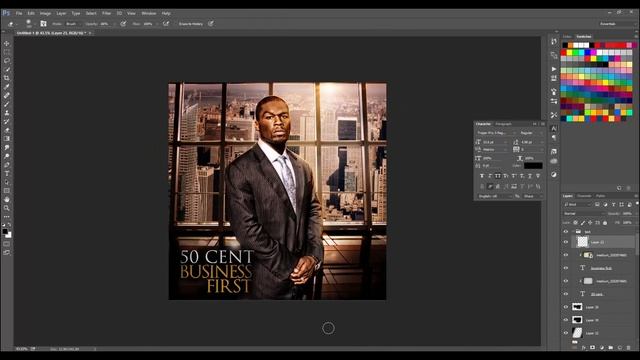Viewport: 640px width, 360px height.
Task: Hide the text group layer
Action: (x=566, y=231)
